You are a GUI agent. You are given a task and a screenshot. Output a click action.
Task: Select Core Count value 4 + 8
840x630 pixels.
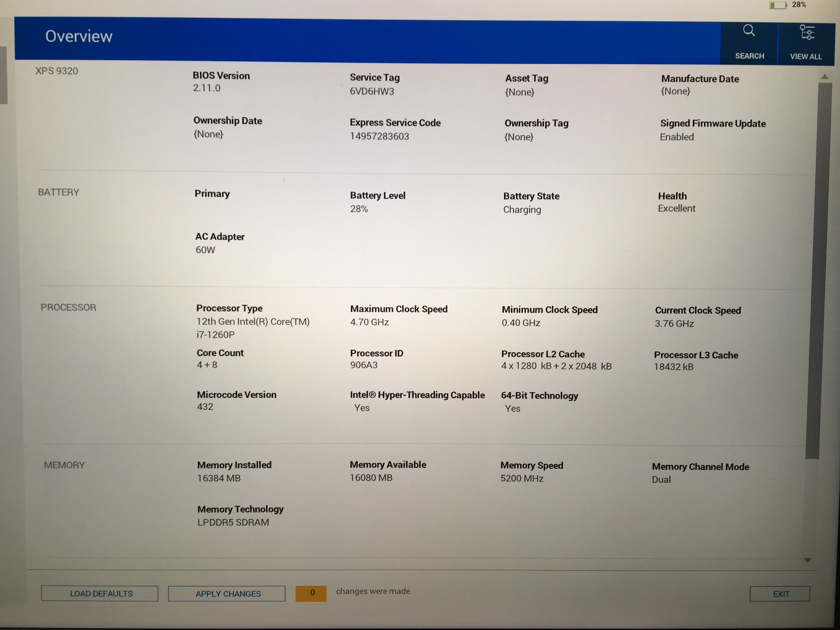coord(207,365)
